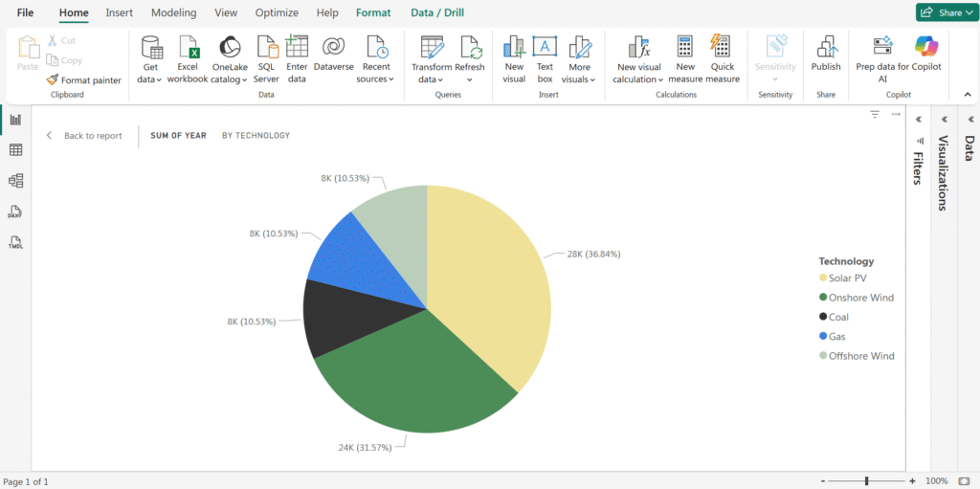Open Table view in left sidebar
This screenshot has width=980, height=489.
[x=15, y=150]
